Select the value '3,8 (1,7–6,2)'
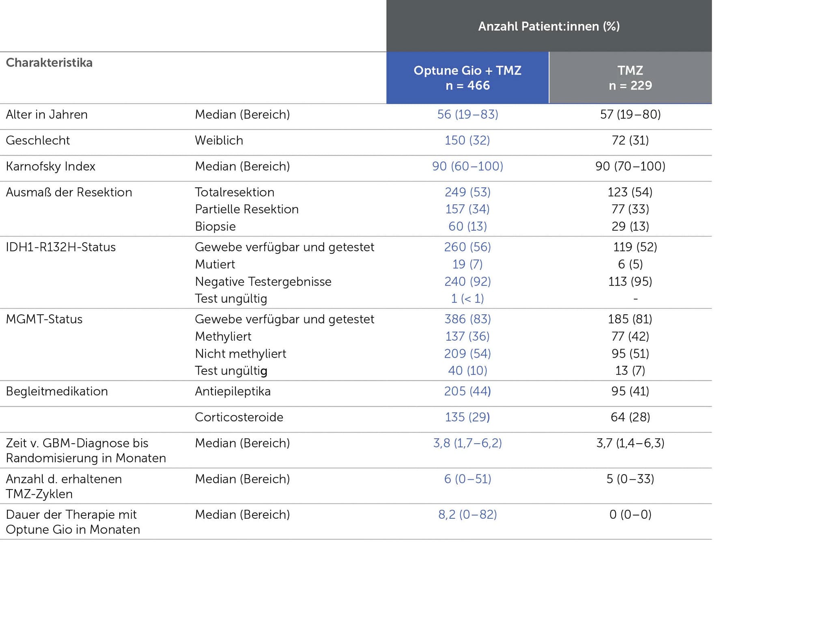Viewport: 831px width, 644px height. click(467, 443)
